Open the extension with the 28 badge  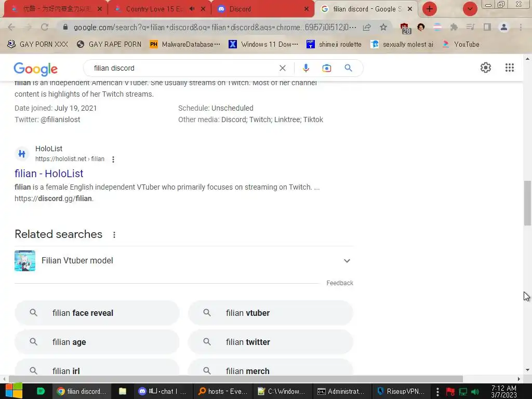point(405,28)
